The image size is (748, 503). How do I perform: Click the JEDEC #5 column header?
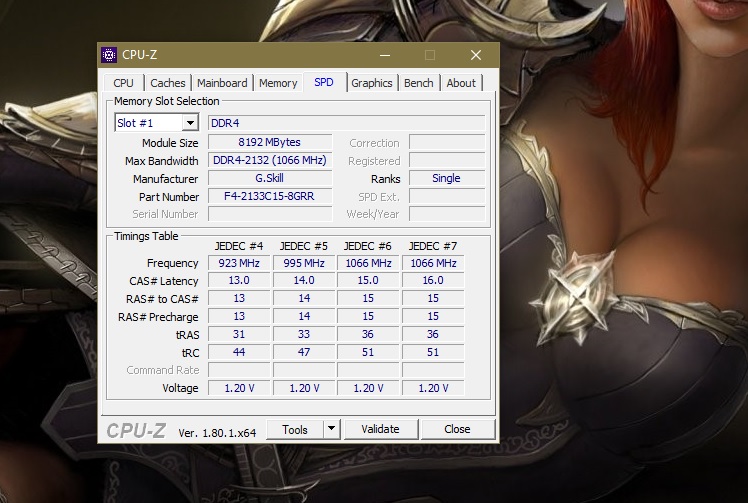point(304,246)
